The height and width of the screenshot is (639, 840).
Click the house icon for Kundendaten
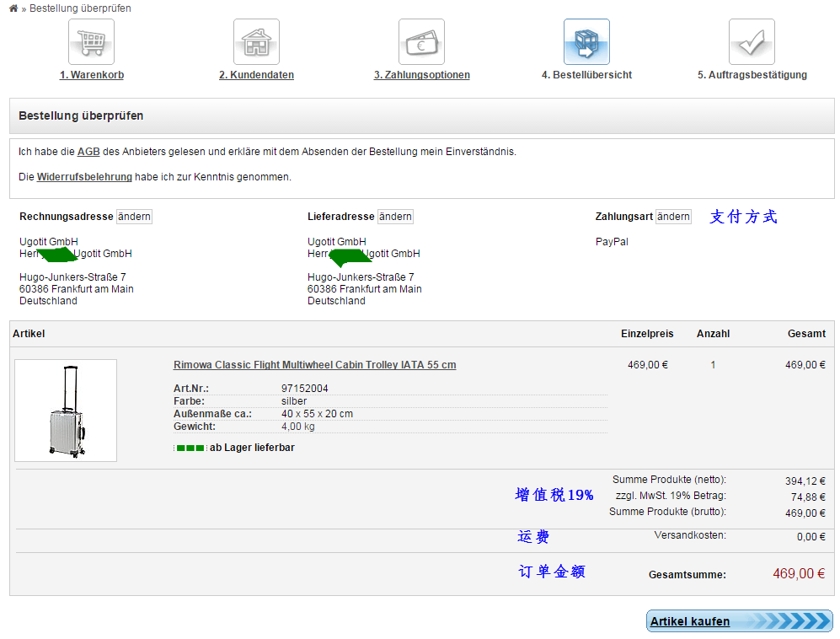point(257,42)
